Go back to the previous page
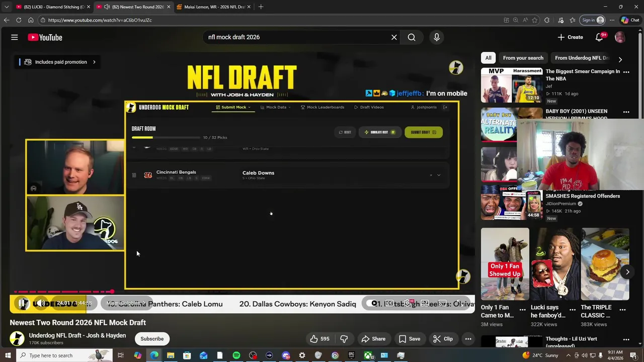 [x=7, y=20]
